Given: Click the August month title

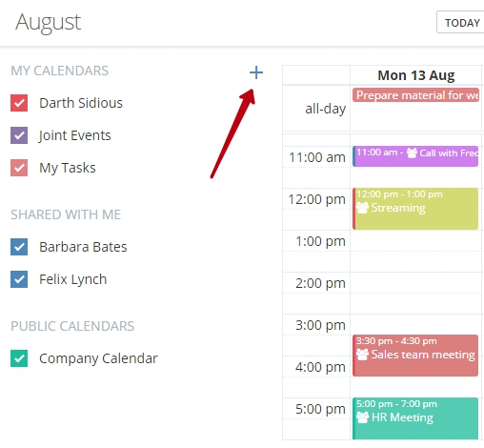Looking at the screenshot, I should point(49,23).
